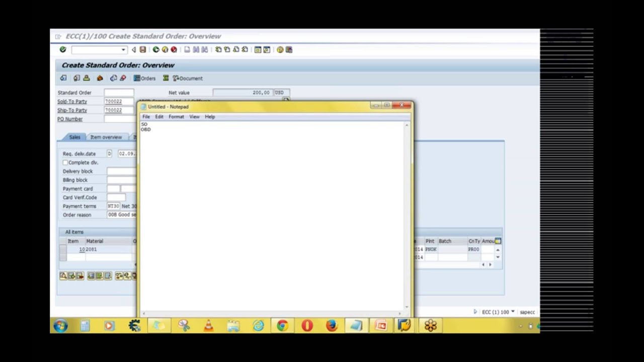Click the SAP red Cancel icon
The width and height of the screenshot is (644, 362).
click(174, 50)
